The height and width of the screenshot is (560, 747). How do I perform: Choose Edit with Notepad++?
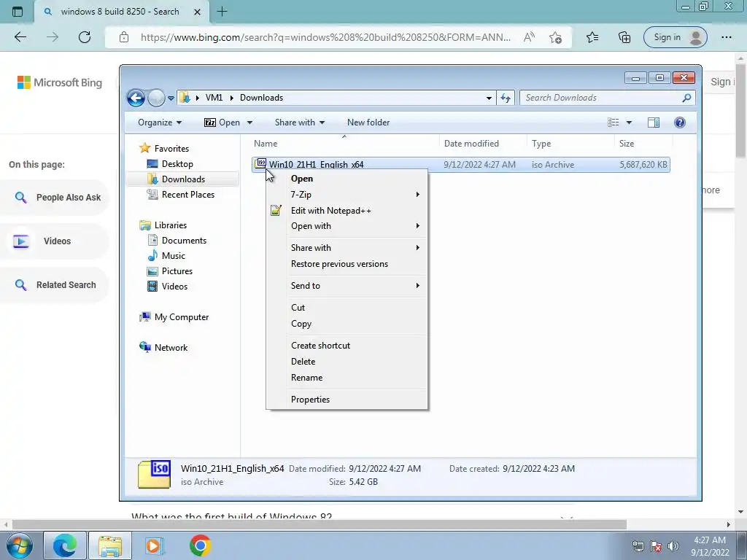click(347, 211)
